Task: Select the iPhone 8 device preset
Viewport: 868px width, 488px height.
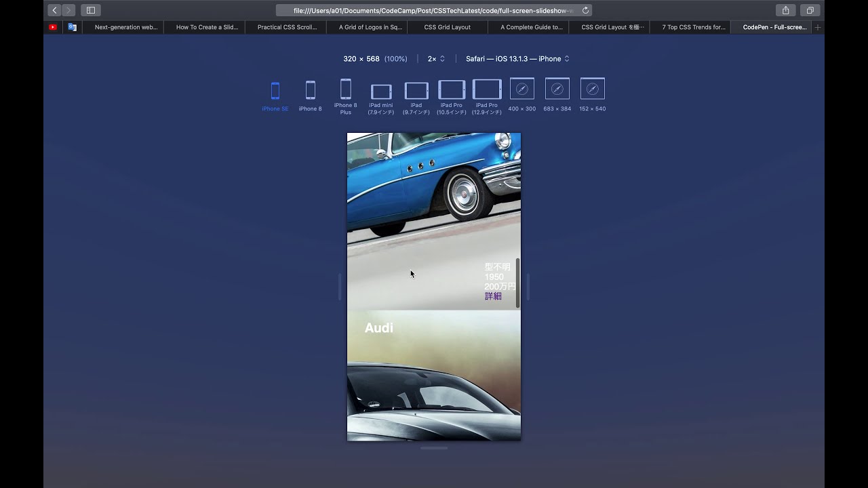Action: point(310,96)
